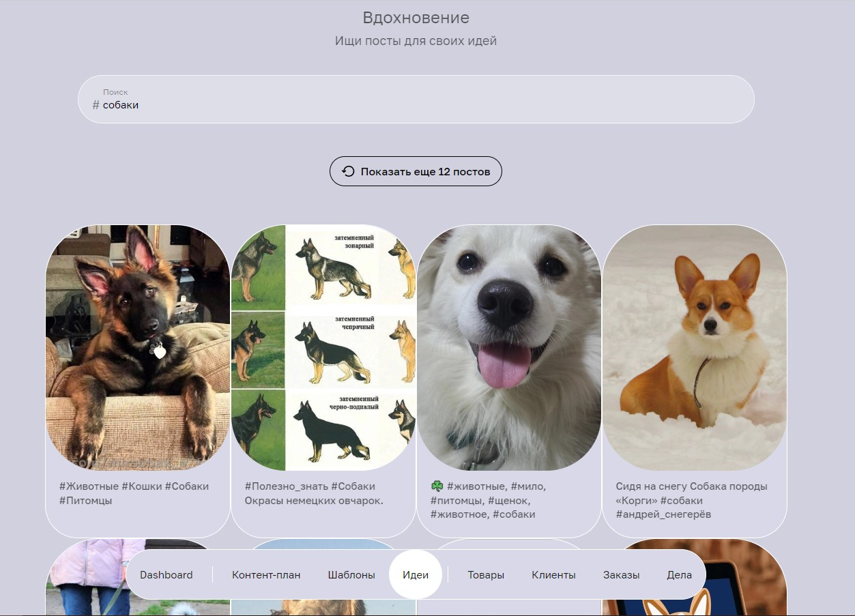Click caption Окрасы немецких овчарок
855x616 pixels.
314,501
